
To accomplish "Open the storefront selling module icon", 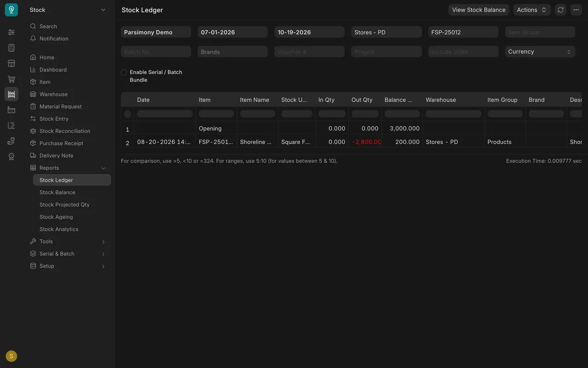I will click(11, 63).
